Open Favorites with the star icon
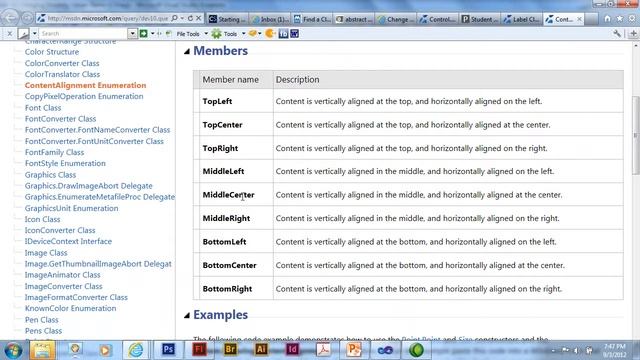 click(620, 19)
